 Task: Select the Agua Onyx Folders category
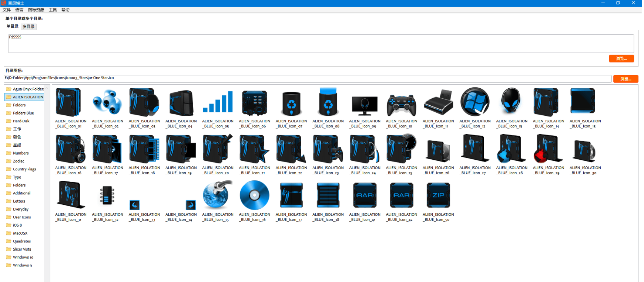pyautogui.click(x=25, y=89)
